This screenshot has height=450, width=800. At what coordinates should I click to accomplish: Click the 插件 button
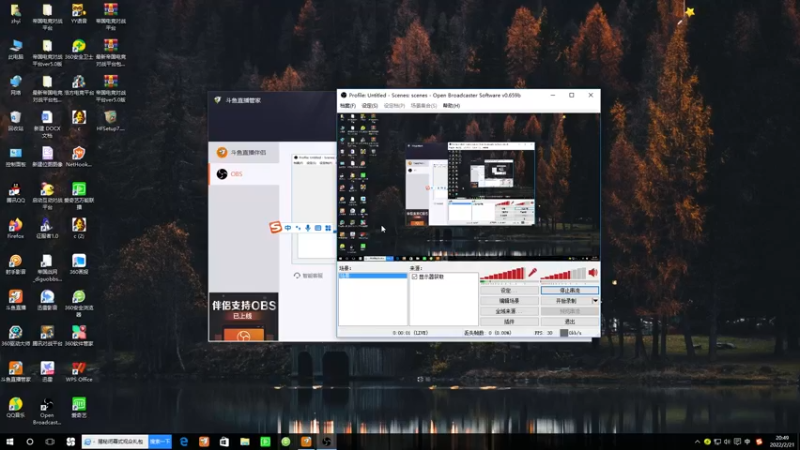(509, 322)
